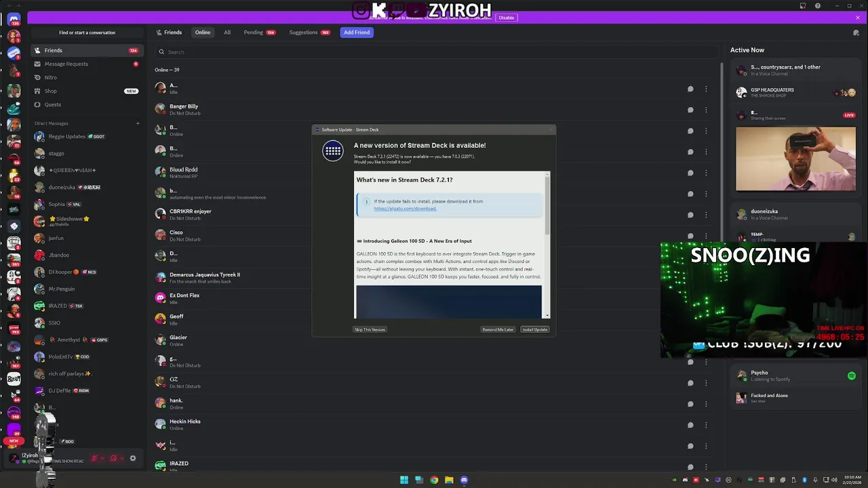Open more options for Cisco
Screen dimensions: 868x488
706,236
